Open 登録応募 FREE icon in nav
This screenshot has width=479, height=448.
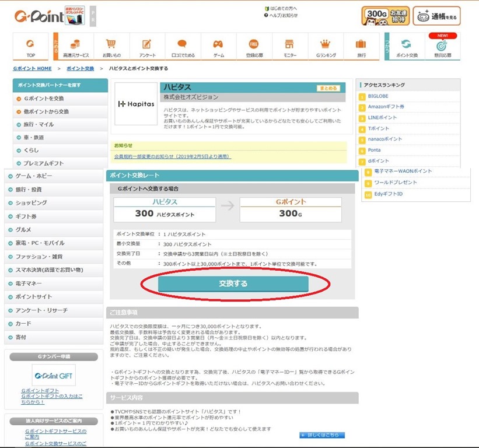pos(254,47)
